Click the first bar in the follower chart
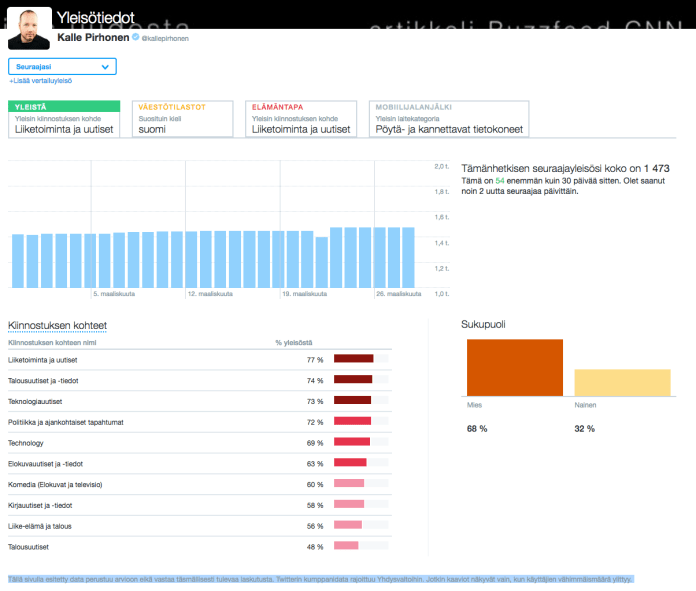The image size is (696, 591). tap(18, 261)
